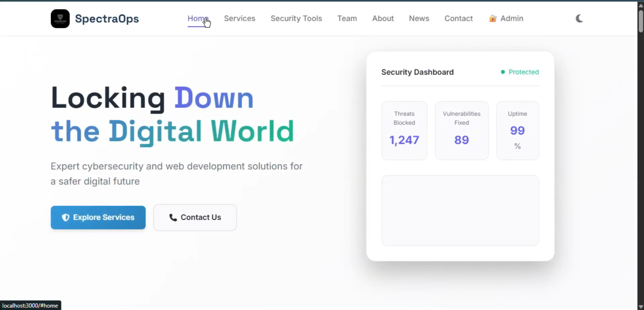Open the About page link
Screen dimensions: 644x310
(x=383, y=18)
